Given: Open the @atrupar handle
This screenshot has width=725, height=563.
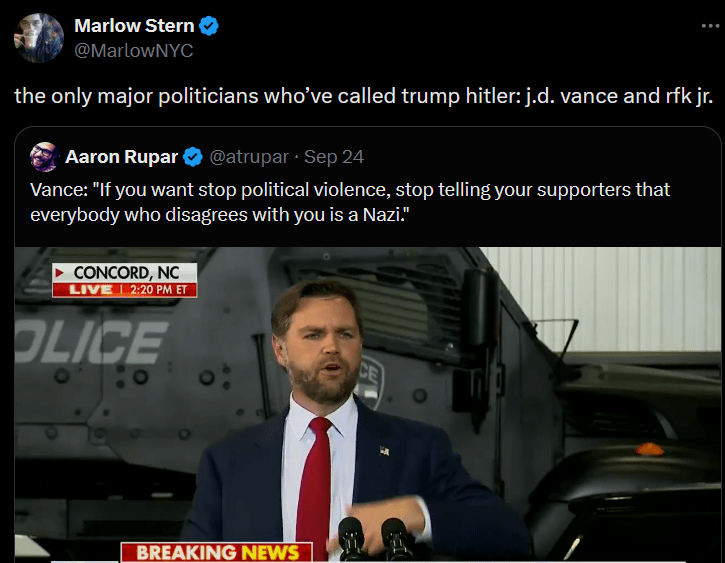Looking at the screenshot, I should (x=249, y=157).
